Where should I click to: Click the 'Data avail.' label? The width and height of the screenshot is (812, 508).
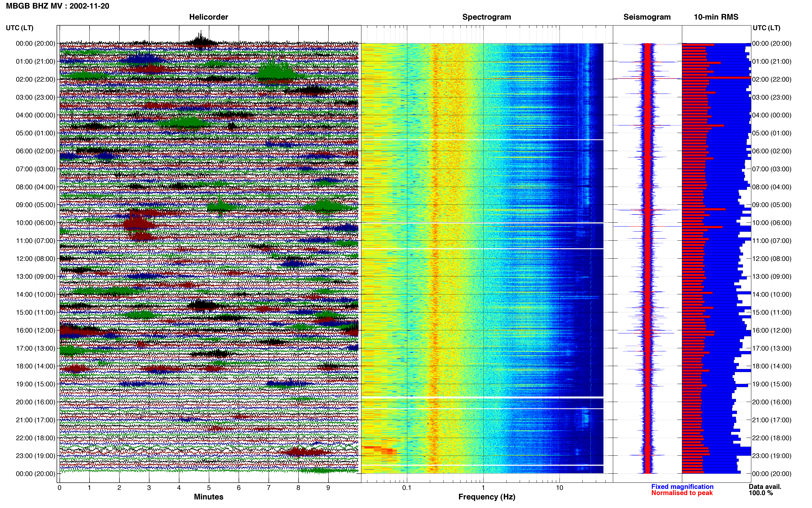point(765,486)
